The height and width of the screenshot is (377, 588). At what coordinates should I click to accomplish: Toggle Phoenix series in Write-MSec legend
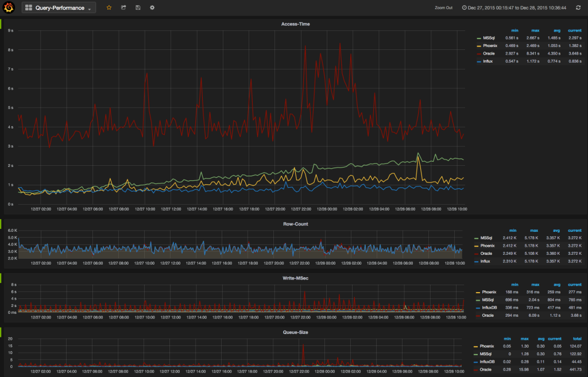pyautogui.click(x=489, y=292)
